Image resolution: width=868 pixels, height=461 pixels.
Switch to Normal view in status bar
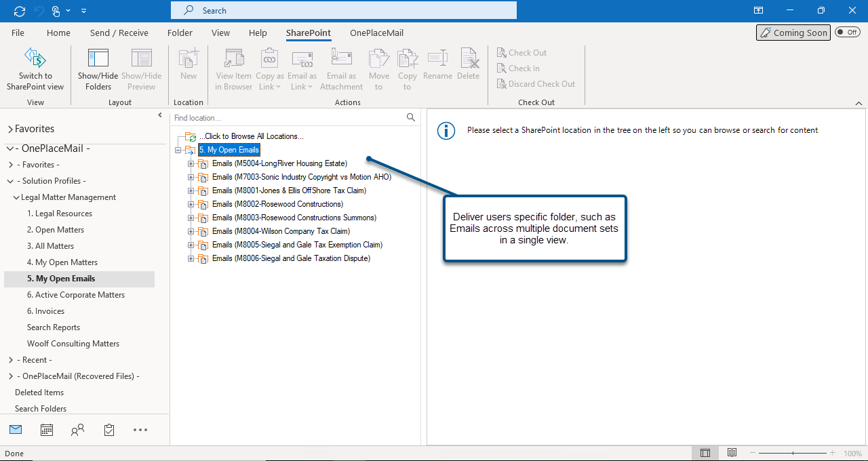(x=705, y=453)
